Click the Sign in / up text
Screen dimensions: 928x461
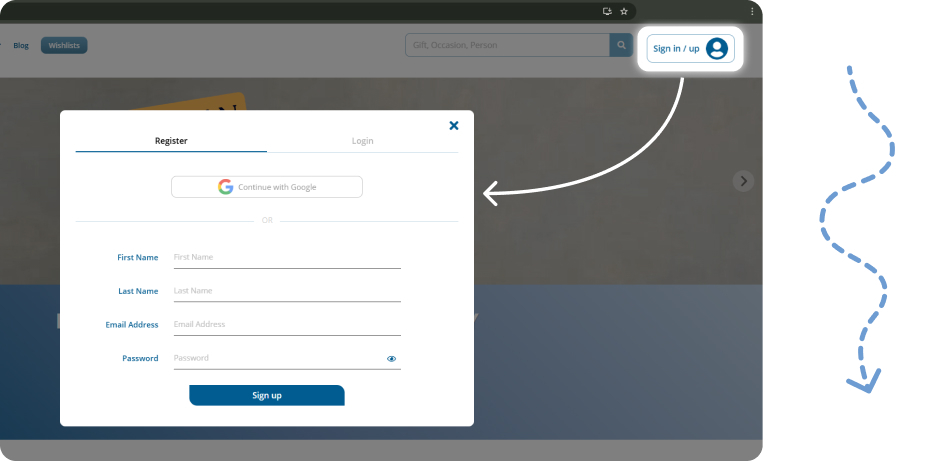(676, 48)
